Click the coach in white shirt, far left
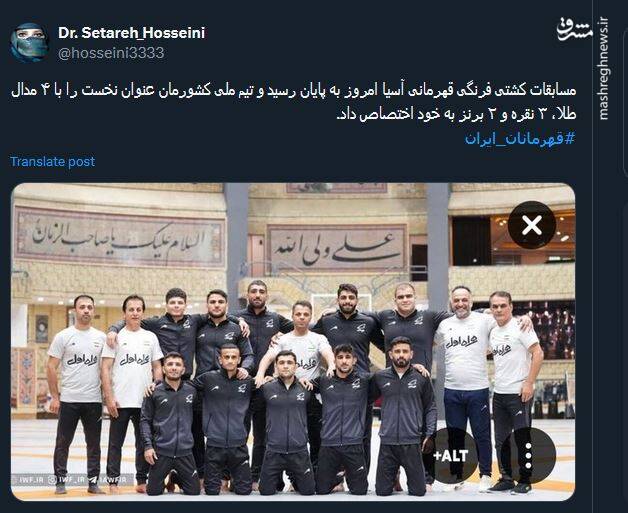Viewport: 628px width, 513px height. [x=78, y=392]
